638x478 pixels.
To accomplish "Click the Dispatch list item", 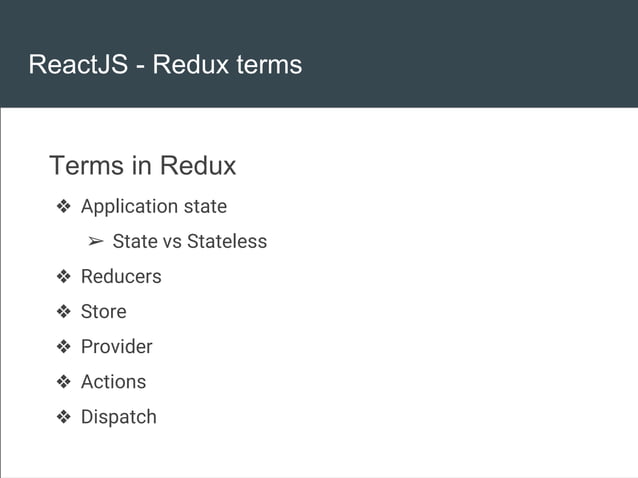I will point(119,417).
